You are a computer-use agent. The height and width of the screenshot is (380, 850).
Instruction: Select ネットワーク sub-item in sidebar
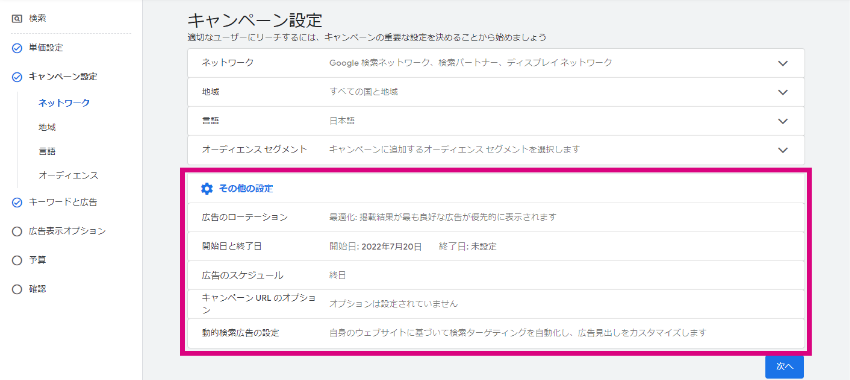pos(64,102)
